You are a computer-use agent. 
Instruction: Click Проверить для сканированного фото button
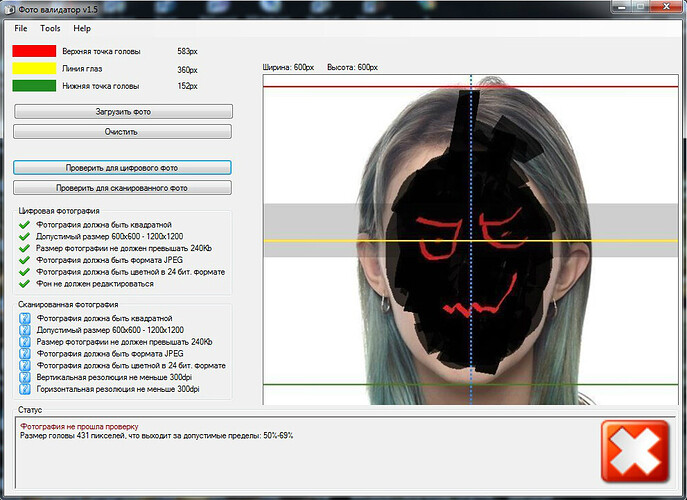(122, 188)
